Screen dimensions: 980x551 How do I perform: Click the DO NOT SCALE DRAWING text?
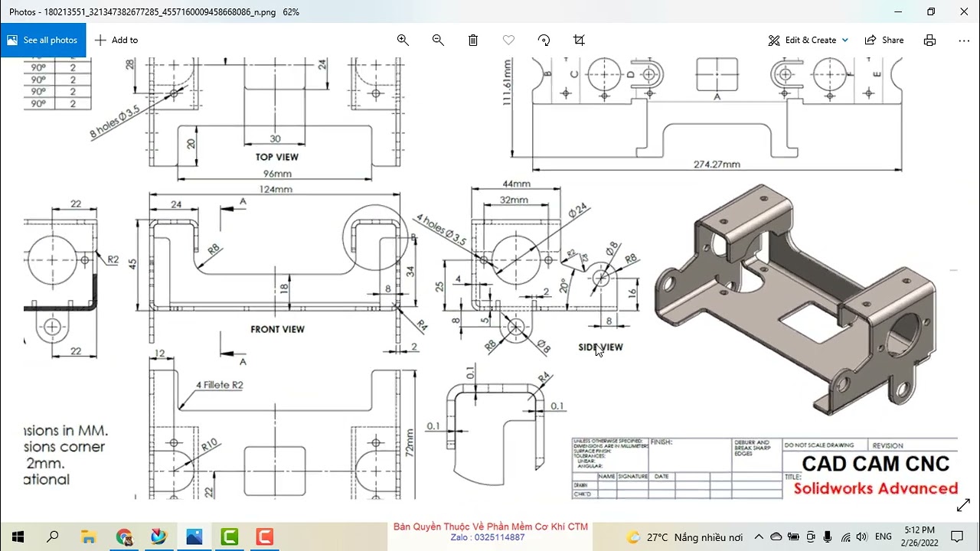pyautogui.click(x=818, y=445)
